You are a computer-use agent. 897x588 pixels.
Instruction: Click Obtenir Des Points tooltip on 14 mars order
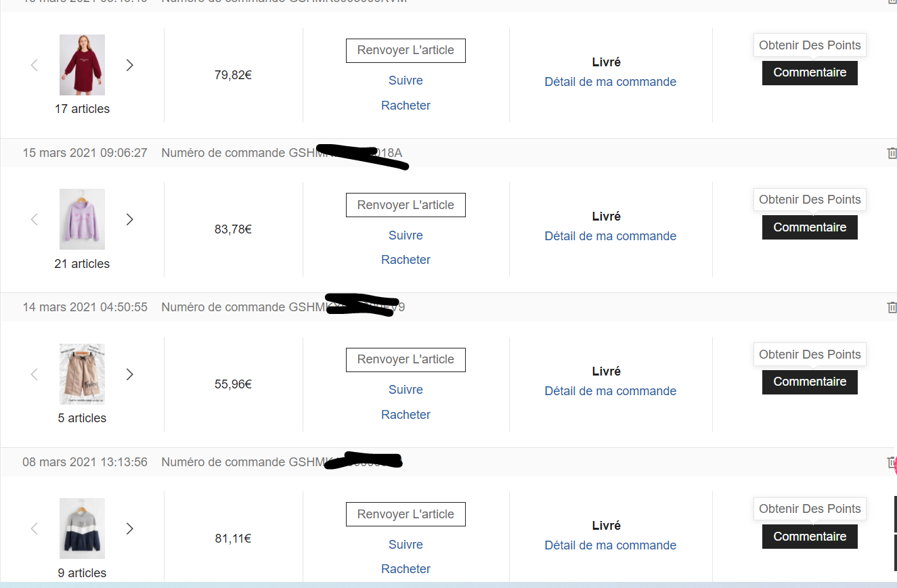point(810,355)
